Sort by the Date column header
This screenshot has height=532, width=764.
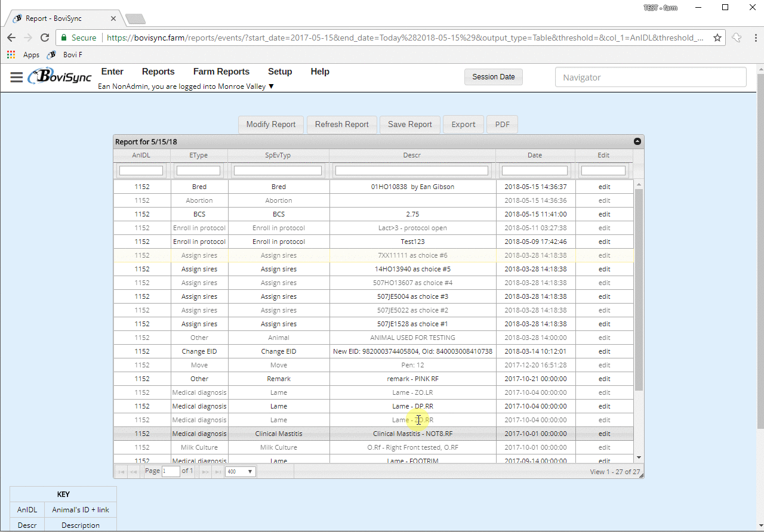(535, 155)
